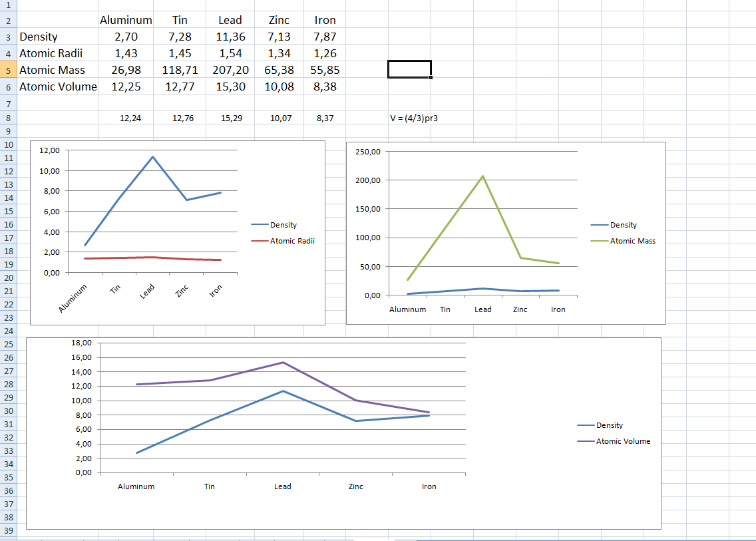
Task: Click the active empty cell with bold border
Action: pos(409,69)
